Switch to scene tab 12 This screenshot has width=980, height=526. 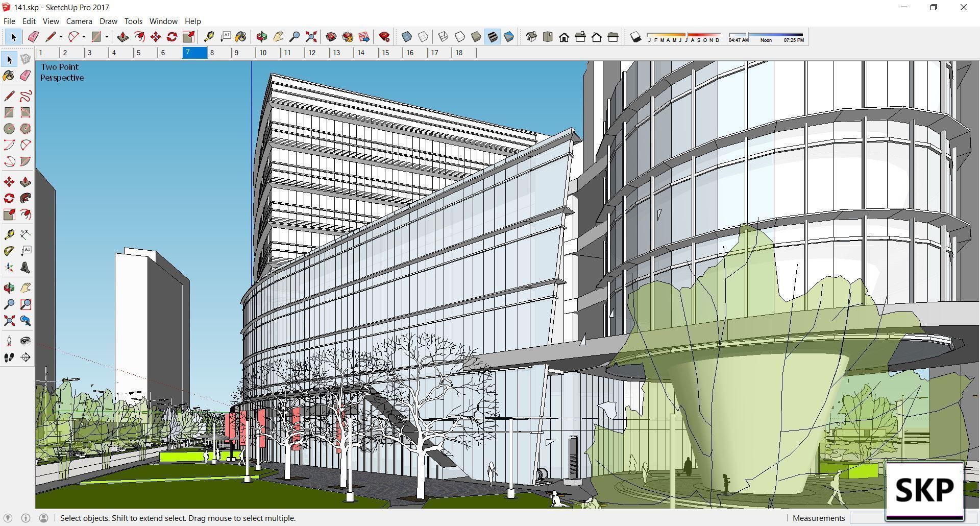[x=317, y=53]
